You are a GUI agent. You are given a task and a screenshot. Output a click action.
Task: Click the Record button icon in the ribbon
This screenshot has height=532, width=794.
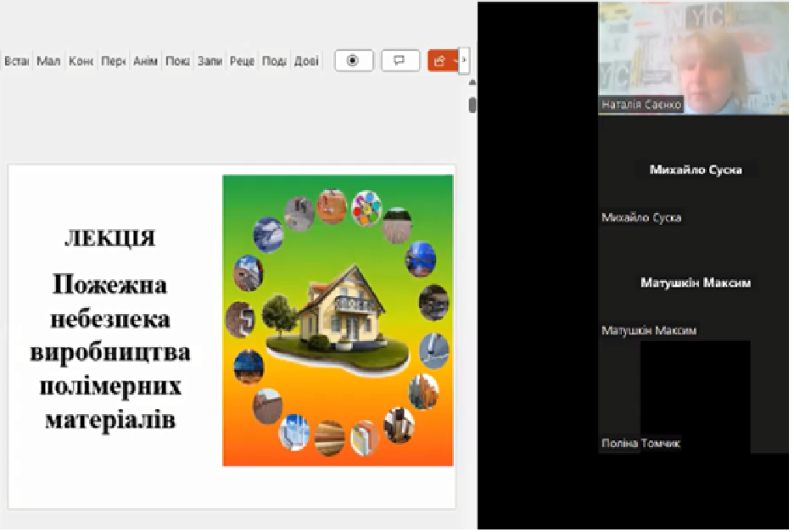[353, 61]
